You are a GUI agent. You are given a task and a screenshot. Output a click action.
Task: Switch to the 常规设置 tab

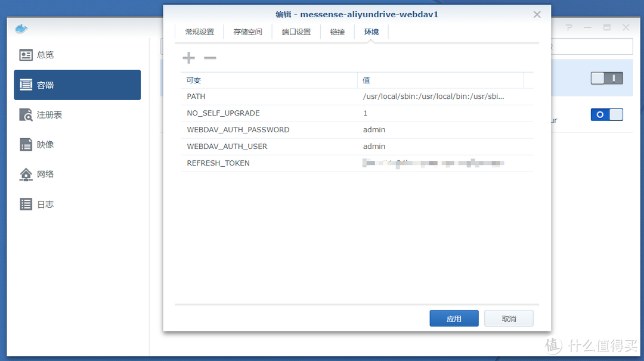tap(199, 32)
